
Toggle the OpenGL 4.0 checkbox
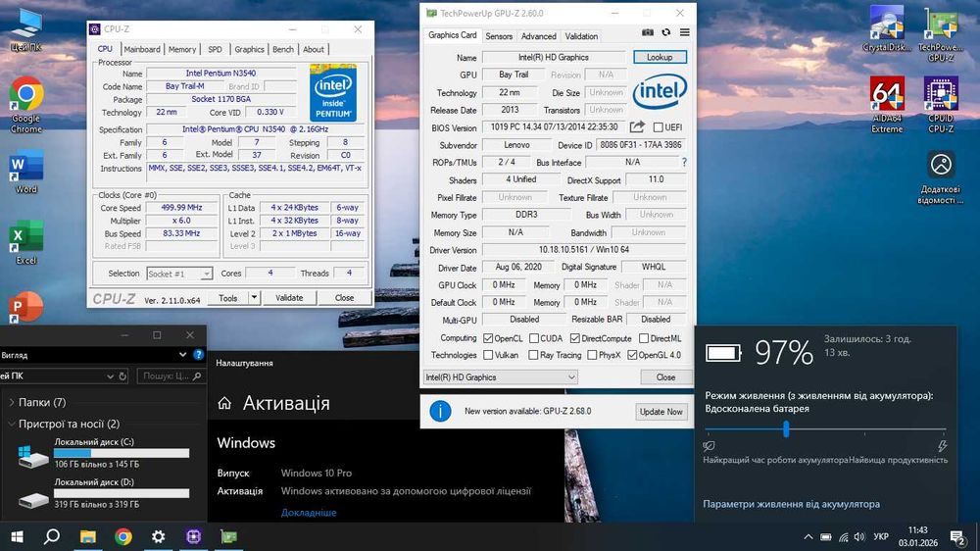632,355
